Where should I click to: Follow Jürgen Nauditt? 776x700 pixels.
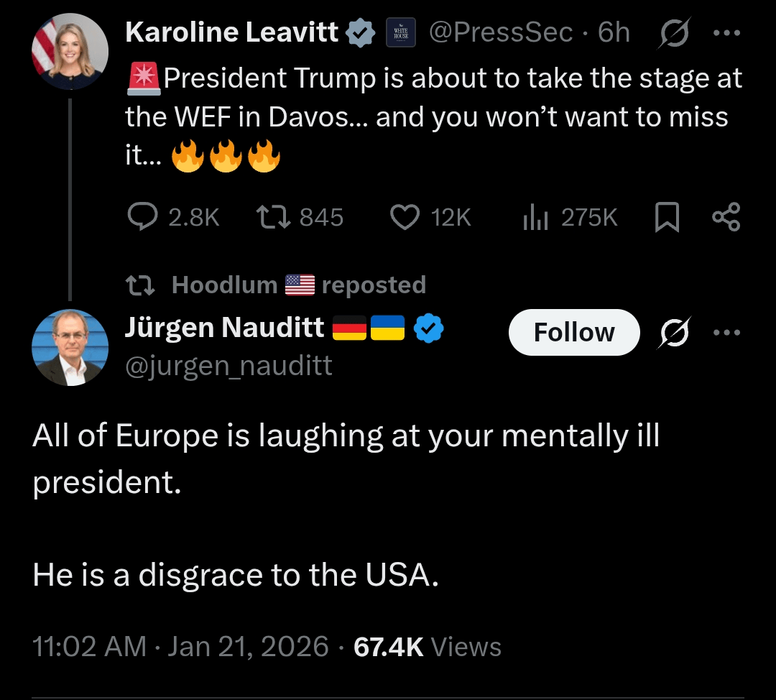click(x=573, y=332)
